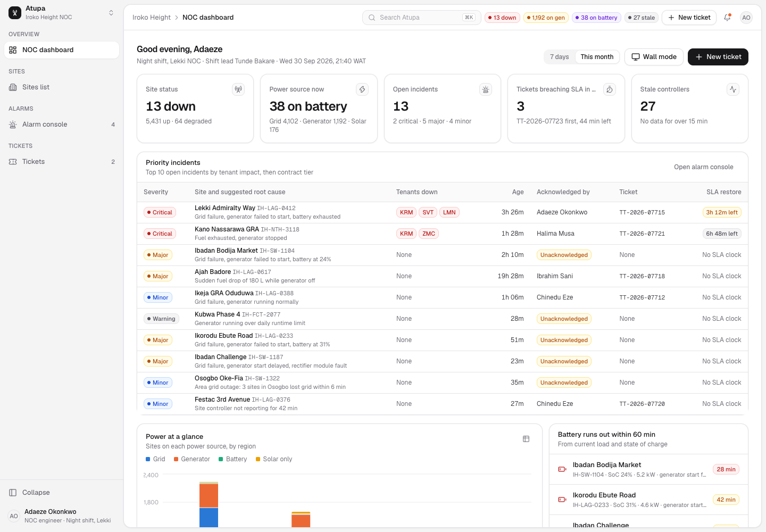Open the Iroko Height breadcrumb
Screen dimensions: 766x532
[x=152, y=18]
